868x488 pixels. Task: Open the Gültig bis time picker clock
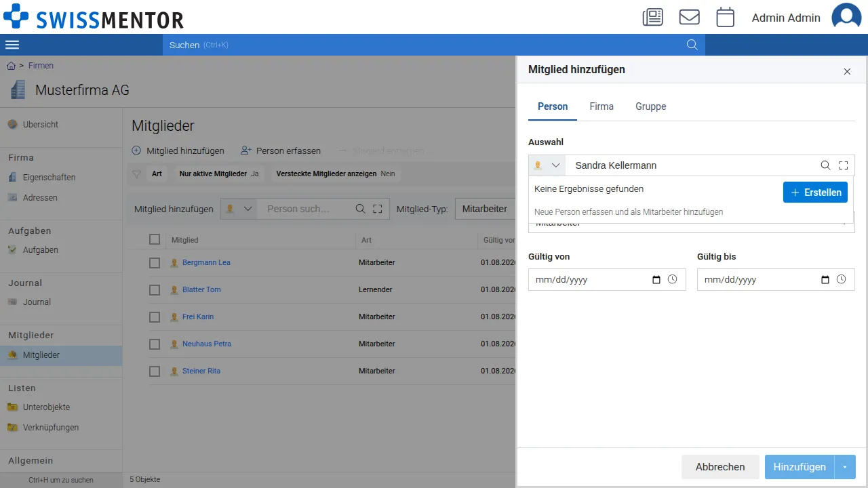[842, 279]
